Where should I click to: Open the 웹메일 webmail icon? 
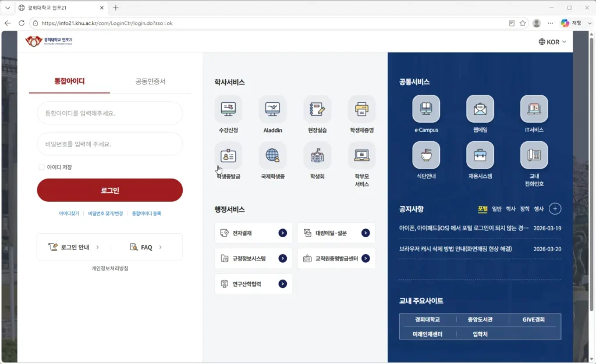(x=480, y=109)
